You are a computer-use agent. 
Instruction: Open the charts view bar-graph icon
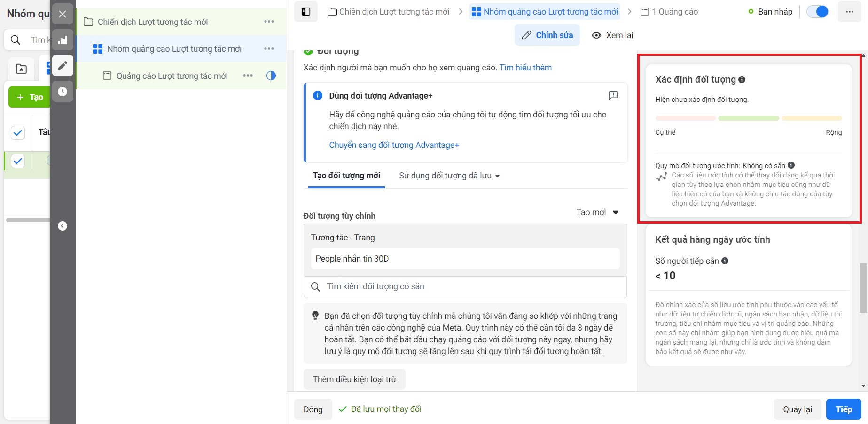point(63,40)
